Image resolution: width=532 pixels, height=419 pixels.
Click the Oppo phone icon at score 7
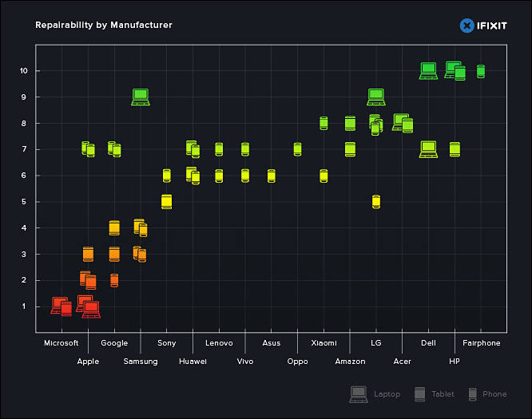tap(298, 149)
